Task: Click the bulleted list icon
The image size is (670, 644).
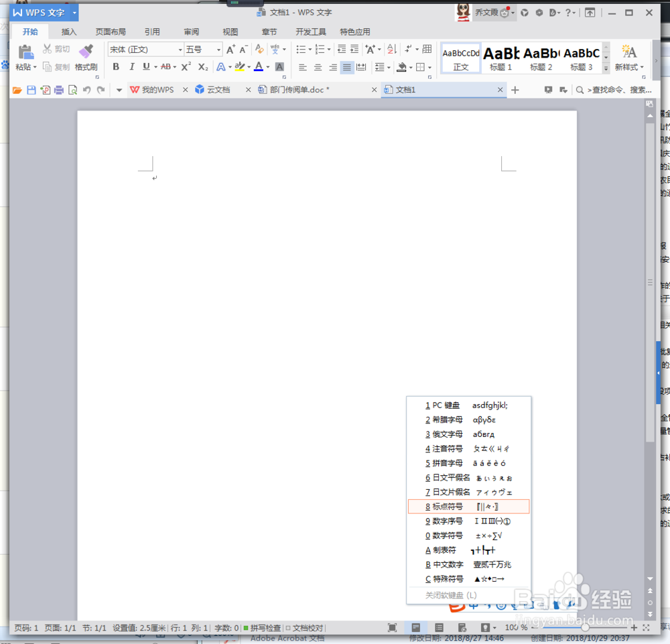Action: click(x=301, y=50)
